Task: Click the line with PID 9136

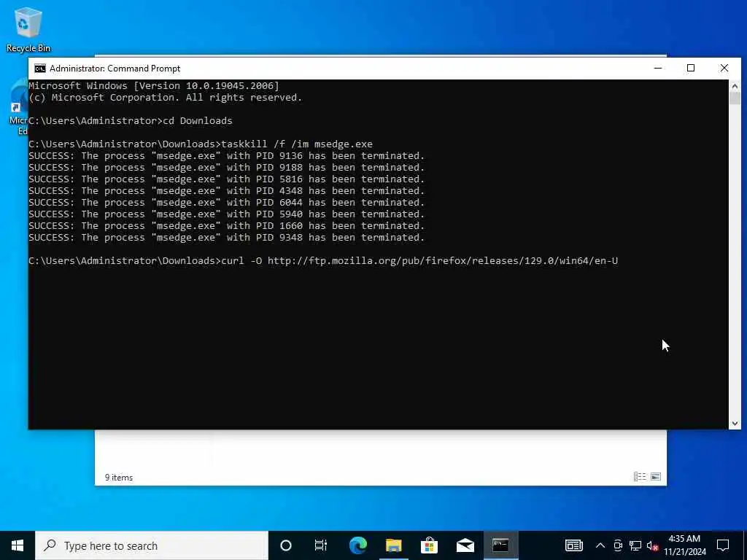Action: pos(226,156)
